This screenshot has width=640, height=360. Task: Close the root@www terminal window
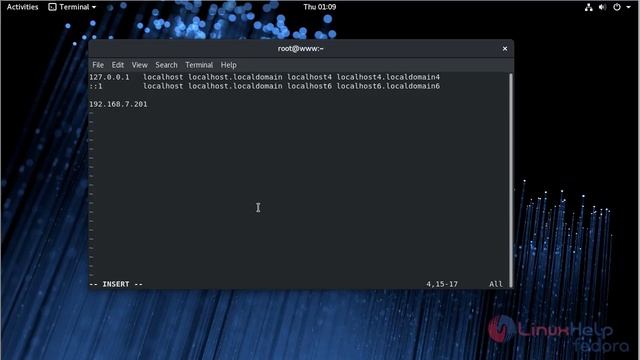click(x=505, y=49)
